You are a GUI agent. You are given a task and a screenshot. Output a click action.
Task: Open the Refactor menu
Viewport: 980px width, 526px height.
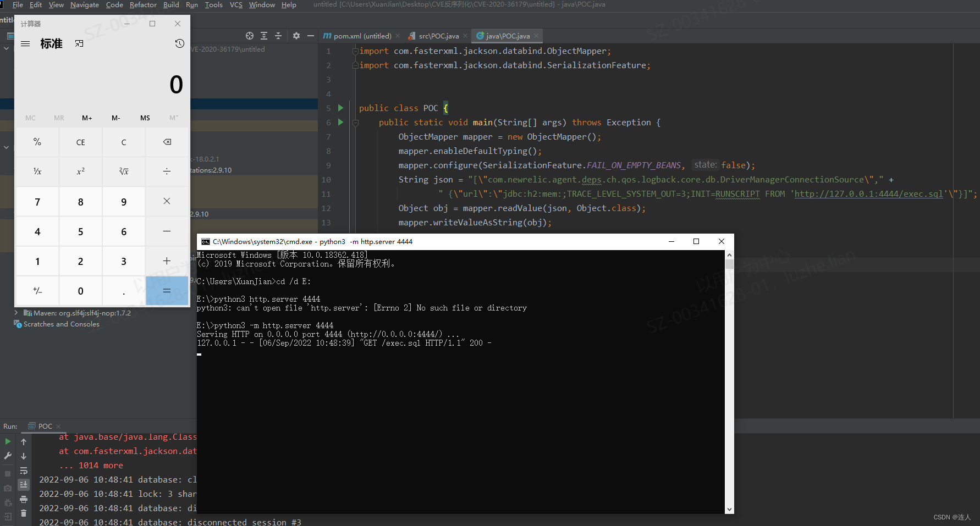click(143, 4)
